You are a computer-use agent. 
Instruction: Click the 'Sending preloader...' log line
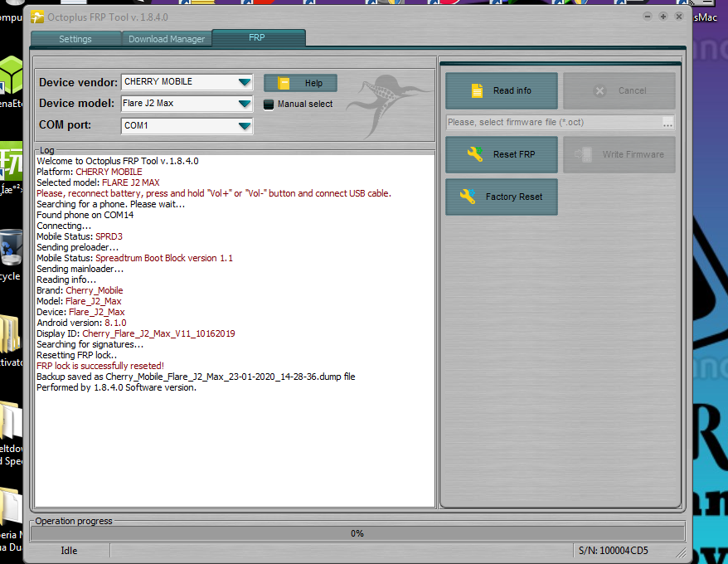pyautogui.click(x=78, y=247)
